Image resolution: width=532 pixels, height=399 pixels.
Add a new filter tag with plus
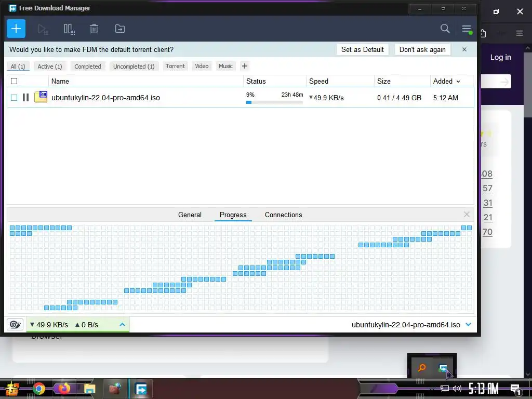(244, 66)
